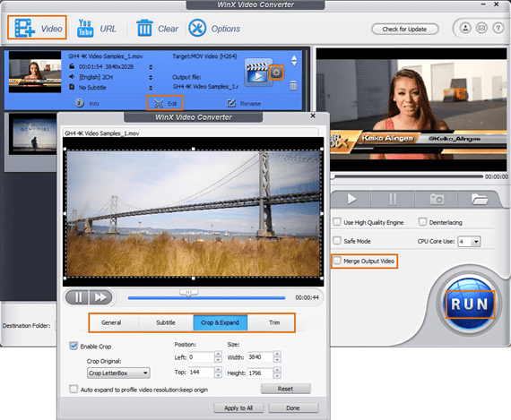Open the help question mark icon
This screenshot has width=511, height=420.
[x=498, y=28]
